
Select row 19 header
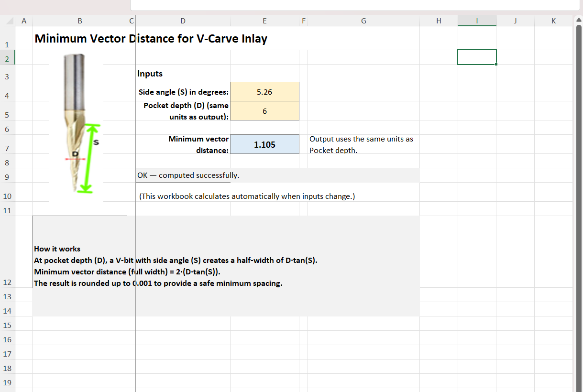point(7,381)
